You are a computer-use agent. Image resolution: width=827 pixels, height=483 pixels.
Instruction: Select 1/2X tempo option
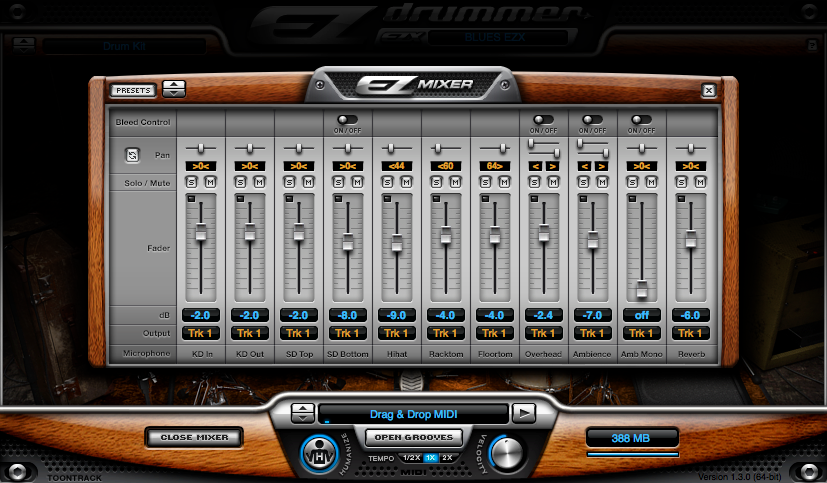point(411,457)
